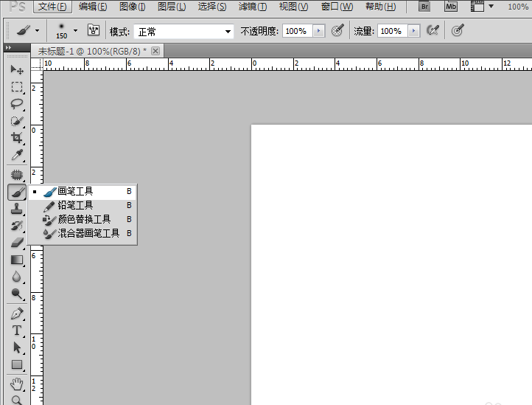Image resolution: width=532 pixels, height=405 pixels.
Task: Open the brush preset picker arrow
Action: coord(76,30)
